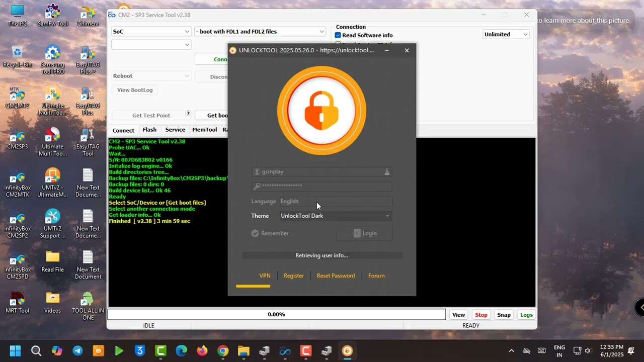Open Google Chrome from taskbar

point(223,351)
